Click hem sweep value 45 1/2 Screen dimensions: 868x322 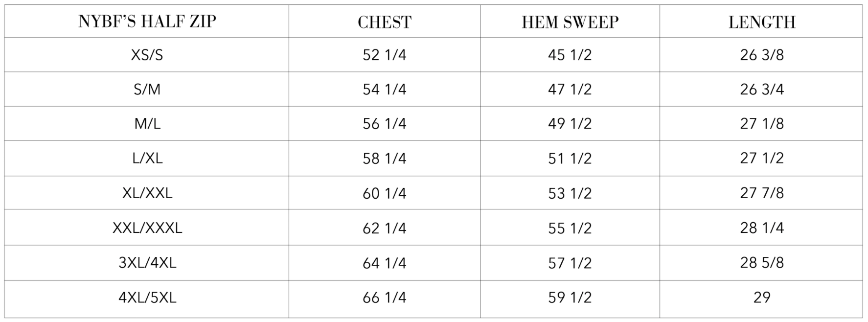pos(570,55)
